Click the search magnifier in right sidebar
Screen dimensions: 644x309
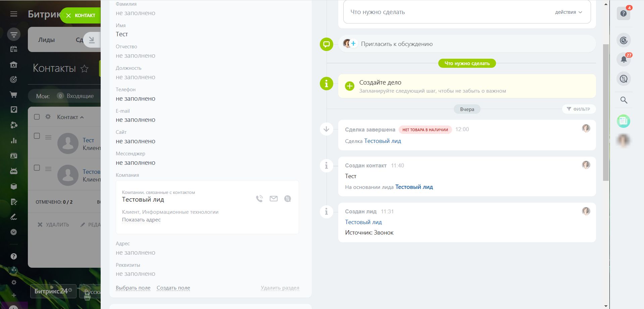(x=624, y=100)
